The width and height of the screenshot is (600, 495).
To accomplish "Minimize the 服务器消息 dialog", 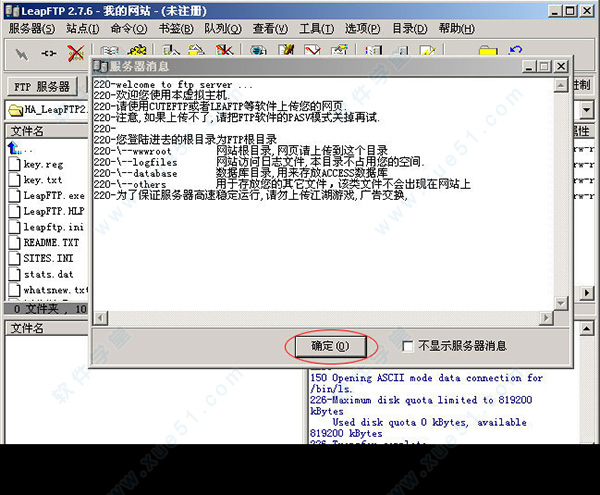I will click(x=529, y=67).
